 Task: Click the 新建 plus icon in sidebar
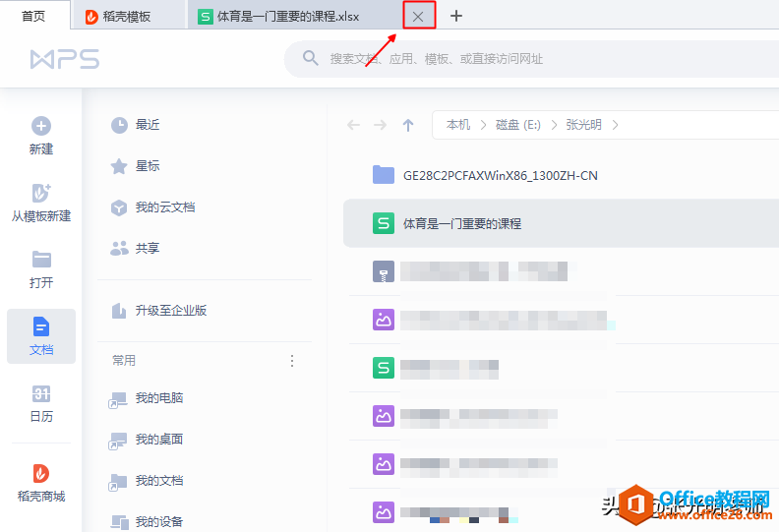(x=41, y=126)
